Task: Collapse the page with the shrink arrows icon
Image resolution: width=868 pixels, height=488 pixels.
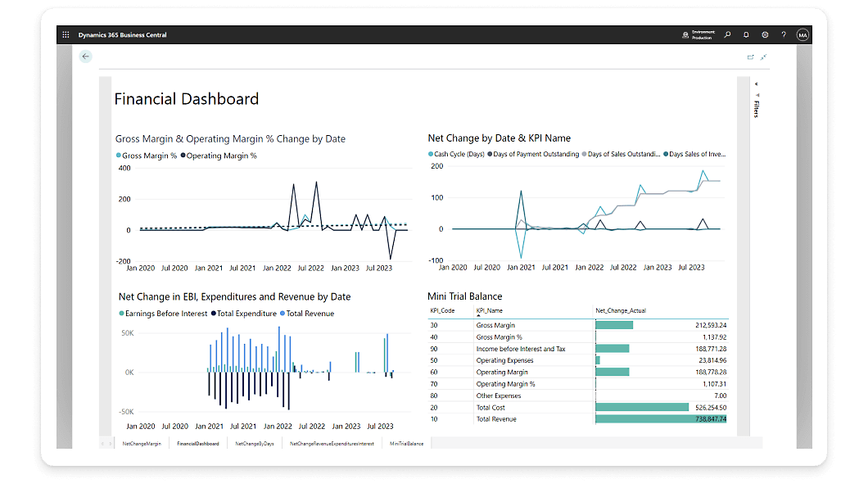Action: pos(763,57)
